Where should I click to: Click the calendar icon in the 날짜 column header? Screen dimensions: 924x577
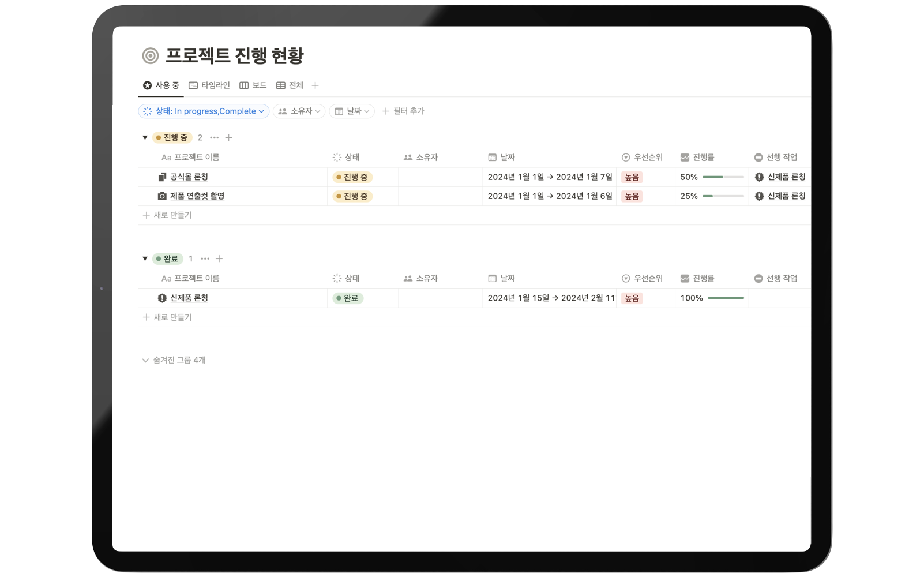click(492, 157)
